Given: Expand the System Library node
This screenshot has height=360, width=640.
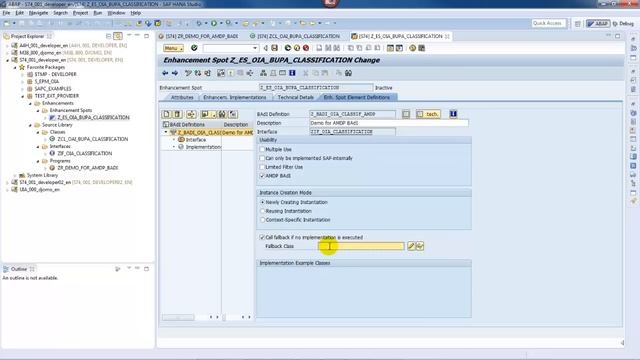Looking at the screenshot, I should (x=15, y=175).
